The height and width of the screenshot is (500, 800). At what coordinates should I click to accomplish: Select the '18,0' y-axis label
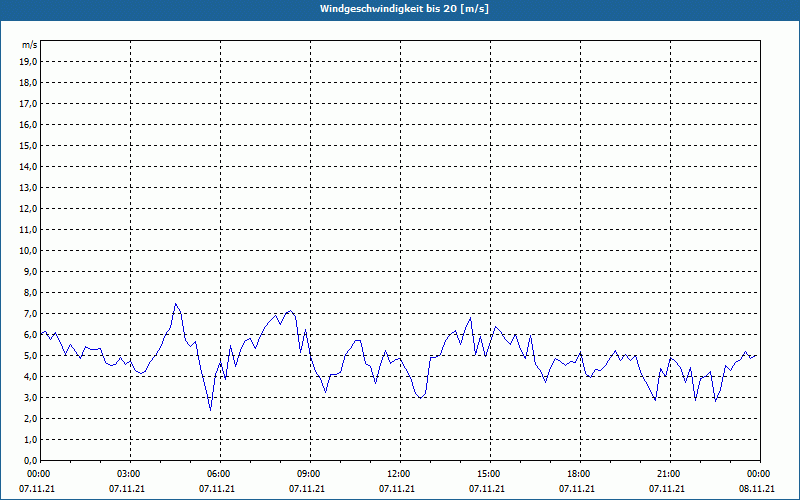pos(28,83)
